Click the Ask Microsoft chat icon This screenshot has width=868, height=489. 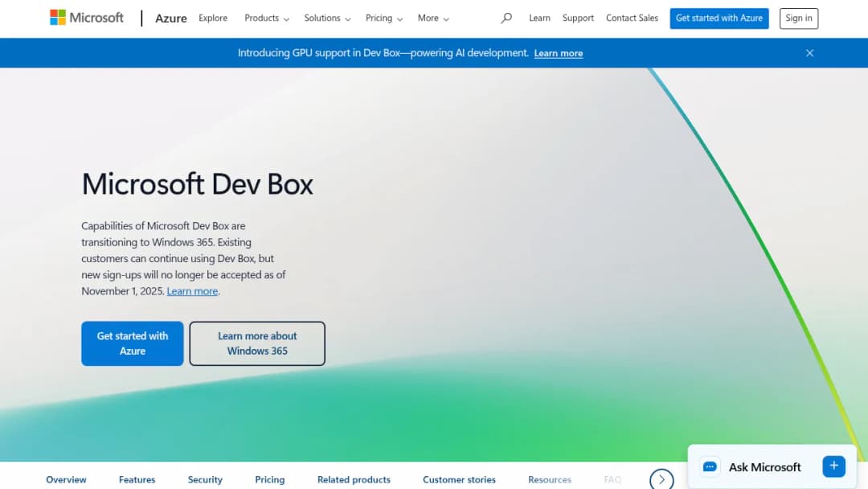(710, 466)
